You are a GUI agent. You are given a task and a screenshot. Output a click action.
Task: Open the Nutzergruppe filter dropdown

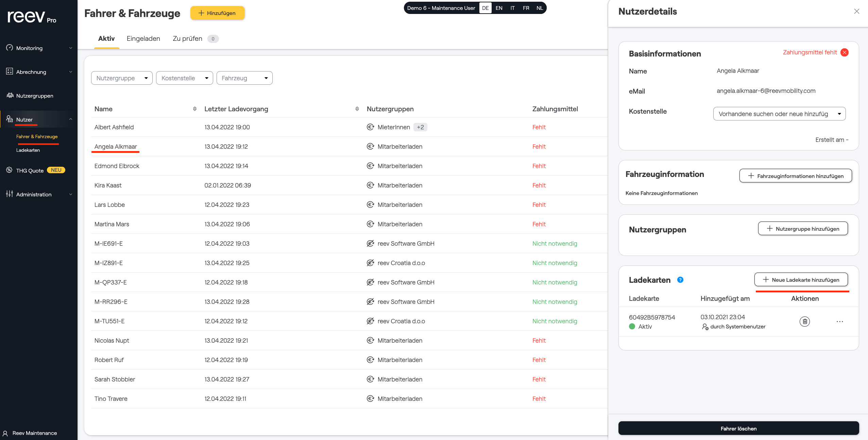coord(121,78)
